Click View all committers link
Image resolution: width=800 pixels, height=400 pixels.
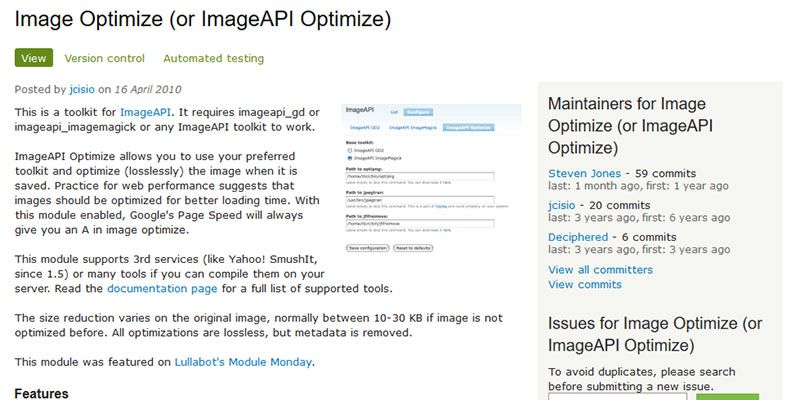(601, 269)
